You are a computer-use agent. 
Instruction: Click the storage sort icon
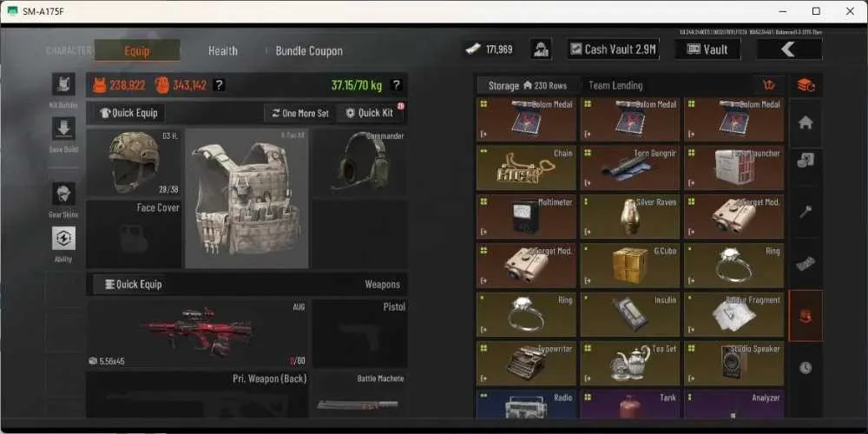(x=769, y=85)
